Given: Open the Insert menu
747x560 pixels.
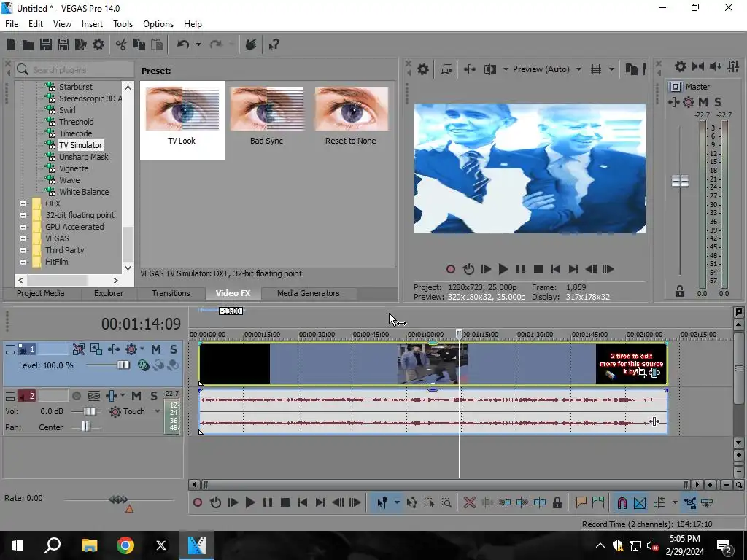Looking at the screenshot, I should [92, 24].
